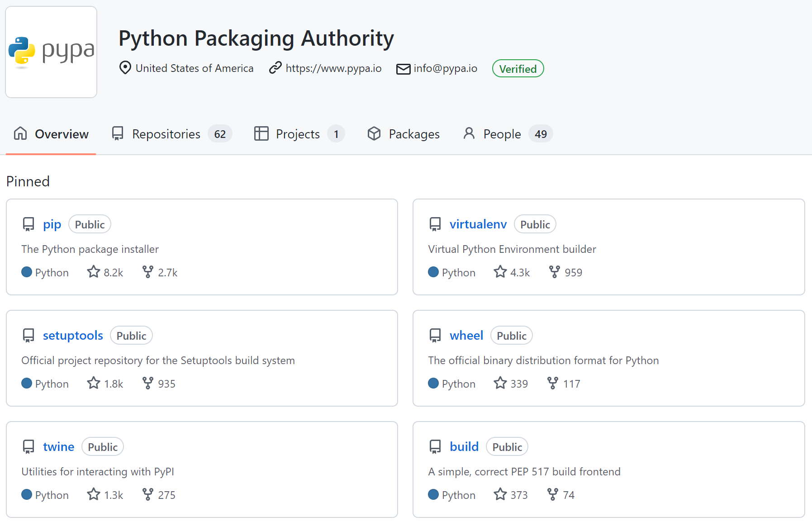Click the fork icon on twine card
The width and height of the screenshot is (812, 531).
tap(148, 494)
